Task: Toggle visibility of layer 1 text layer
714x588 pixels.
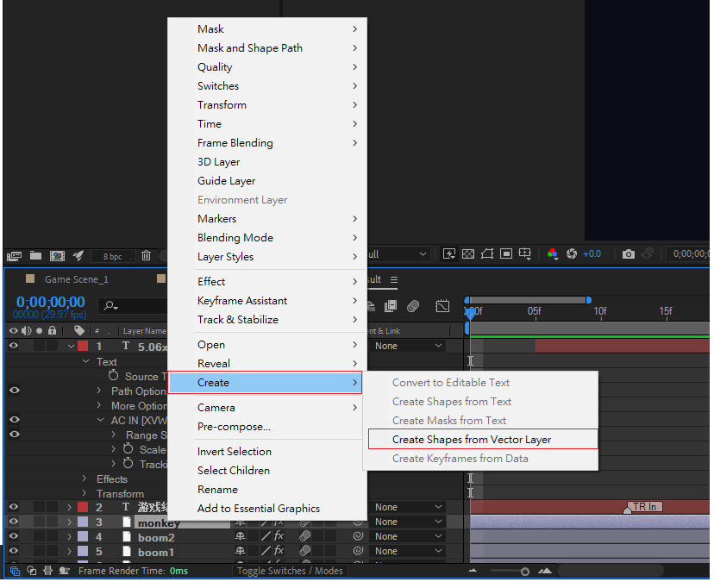Action: pyautogui.click(x=13, y=346)
